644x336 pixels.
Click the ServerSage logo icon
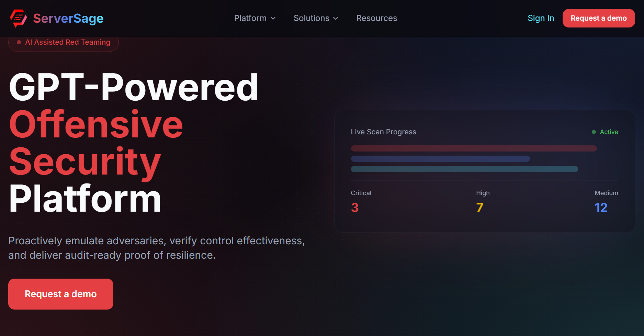click(x=19, y=18)
